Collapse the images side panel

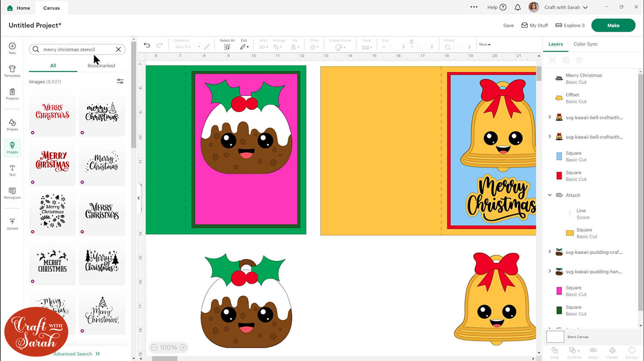[x=139, y=198]
